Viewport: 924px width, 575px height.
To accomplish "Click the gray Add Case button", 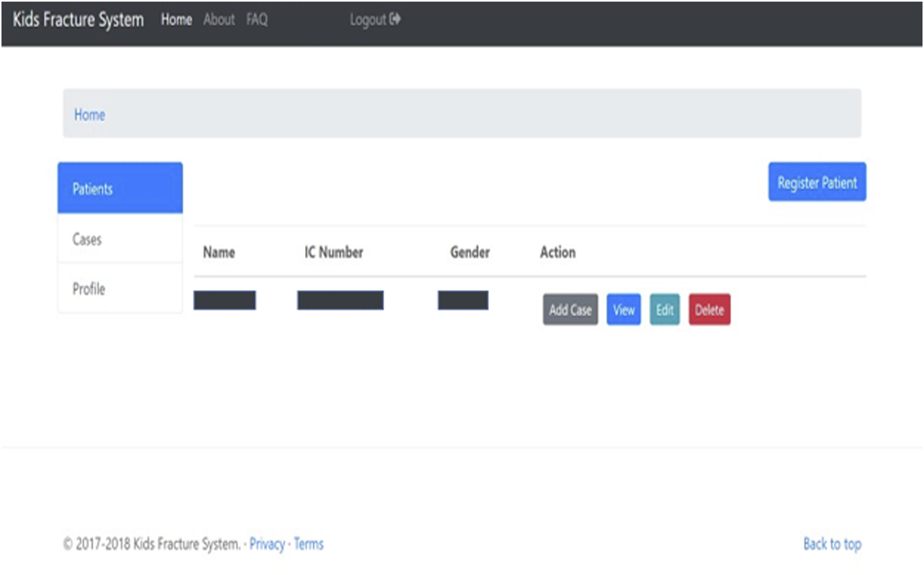I will coord(570,310).
